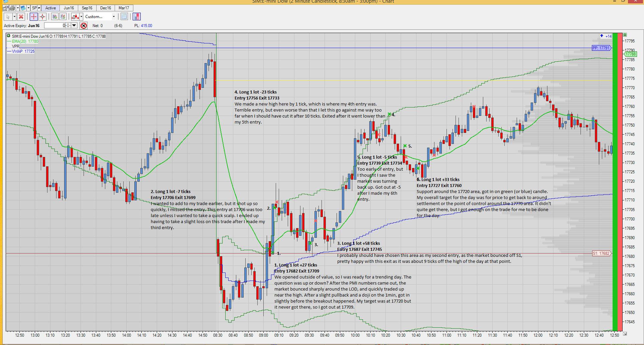This screenshot has height=345, width=644.
Task: Click the quantity spinner arrows
Action: pos(68,25)
